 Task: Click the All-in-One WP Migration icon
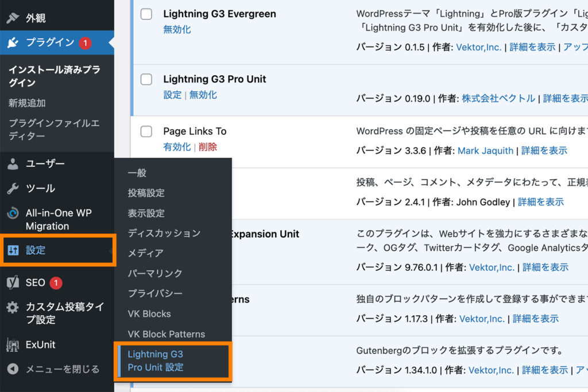[x=13, y=213]
